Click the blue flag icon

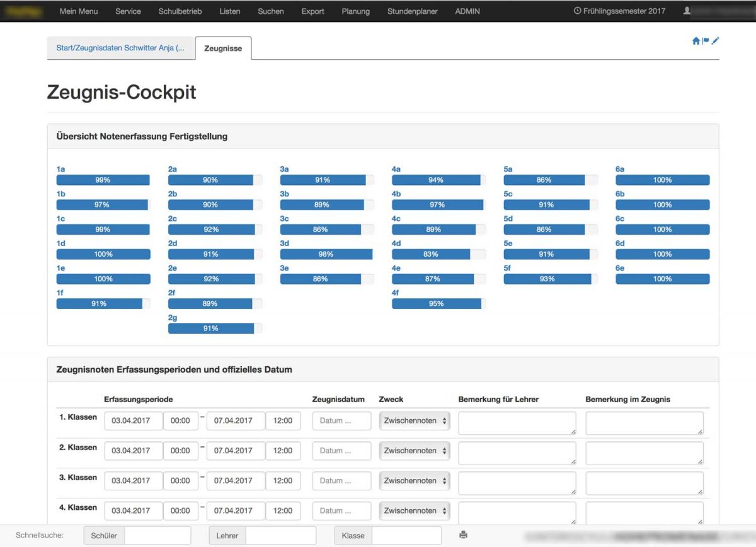pos(706,41)
